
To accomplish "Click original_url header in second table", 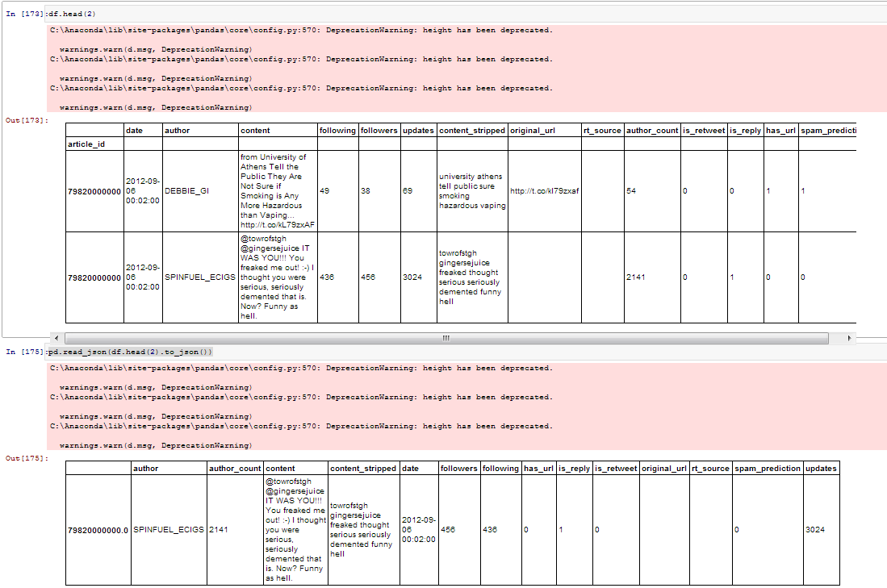I will [x=664, y=468].
